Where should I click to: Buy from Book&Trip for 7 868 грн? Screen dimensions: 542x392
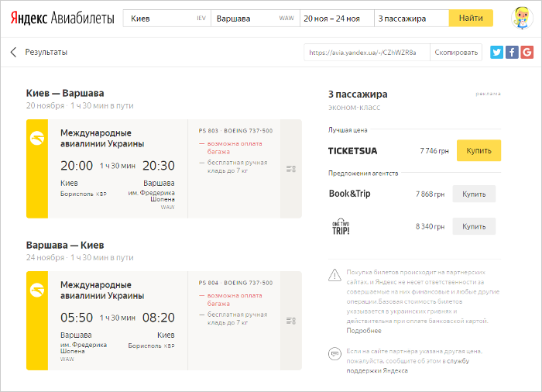click(x=474, y=194)
